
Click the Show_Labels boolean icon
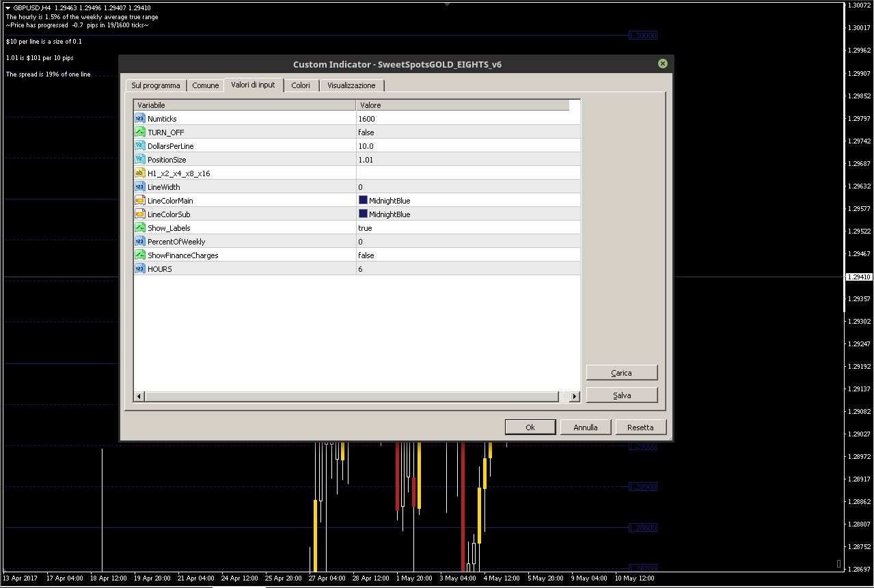139,228
